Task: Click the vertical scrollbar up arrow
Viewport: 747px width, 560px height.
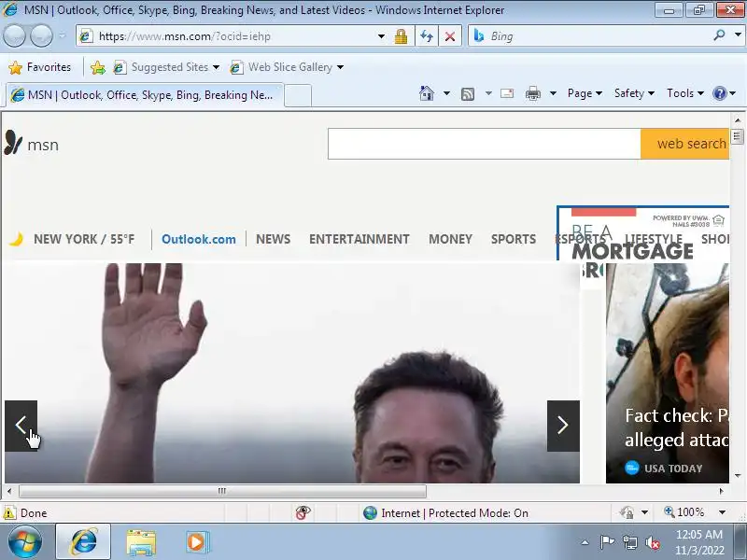Action: (x=738, y=120)
